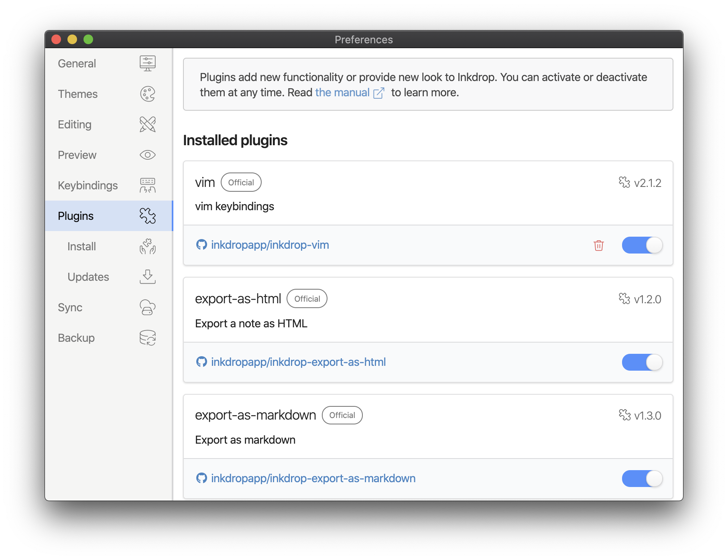This screenshot has width=728, height=560.
Task: Open the manual link
Action: 342,92
